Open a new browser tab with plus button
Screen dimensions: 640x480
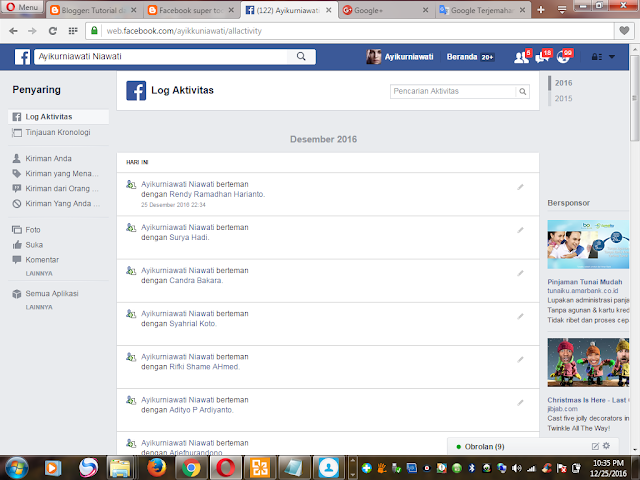point(541,10)
